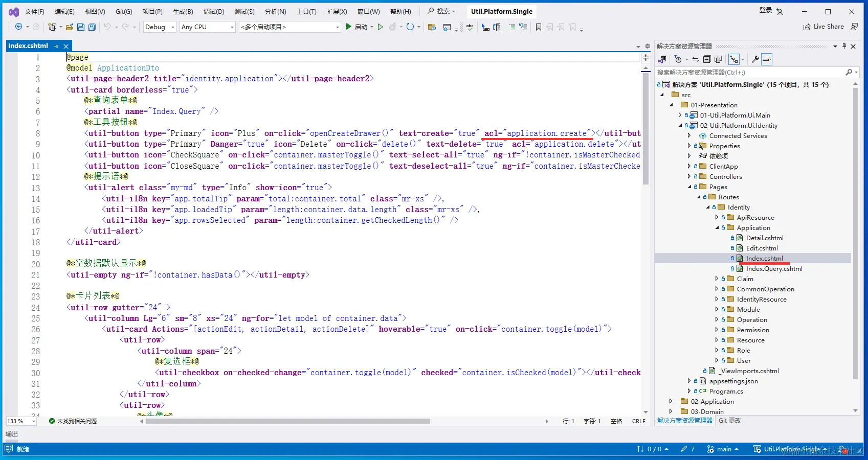Select Index.Query.cshtml in Solution Explorer
This screenshot has height=460, width=868.
pyautogui.click(x=774, y=268)
